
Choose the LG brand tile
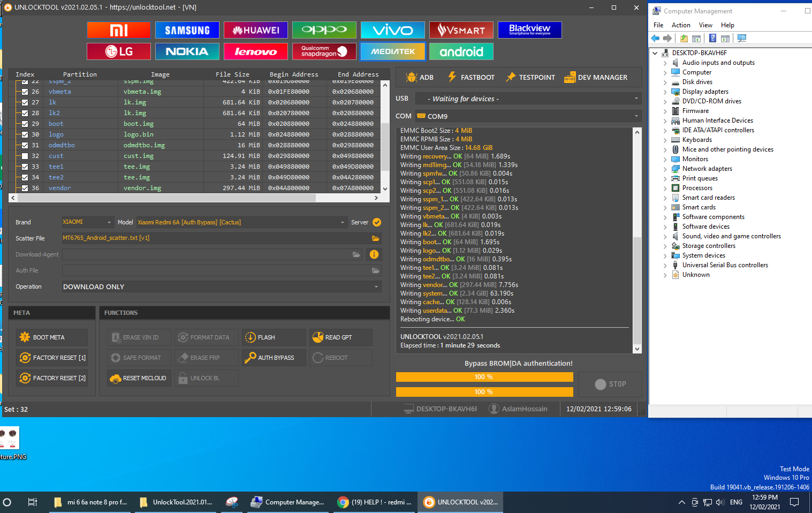[119, 51]
